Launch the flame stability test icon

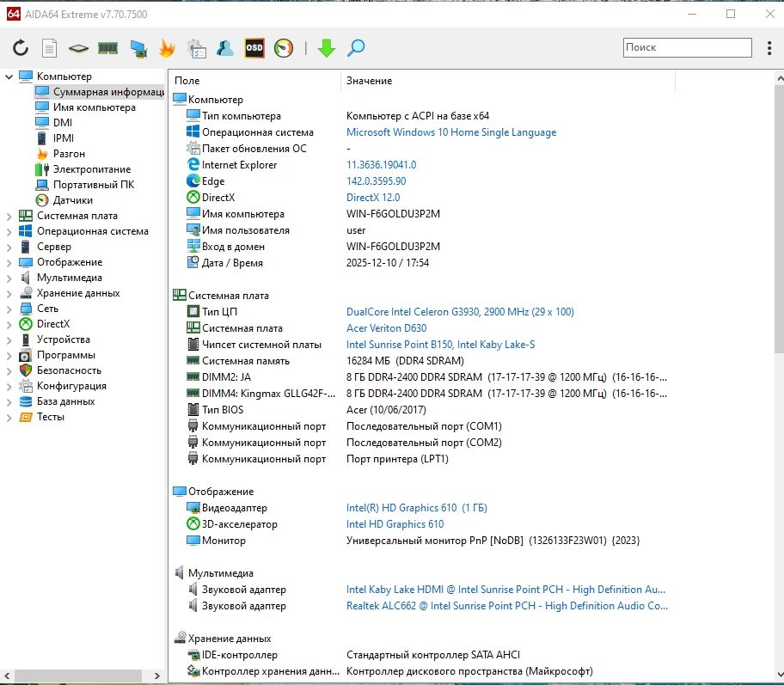point(167,48)
